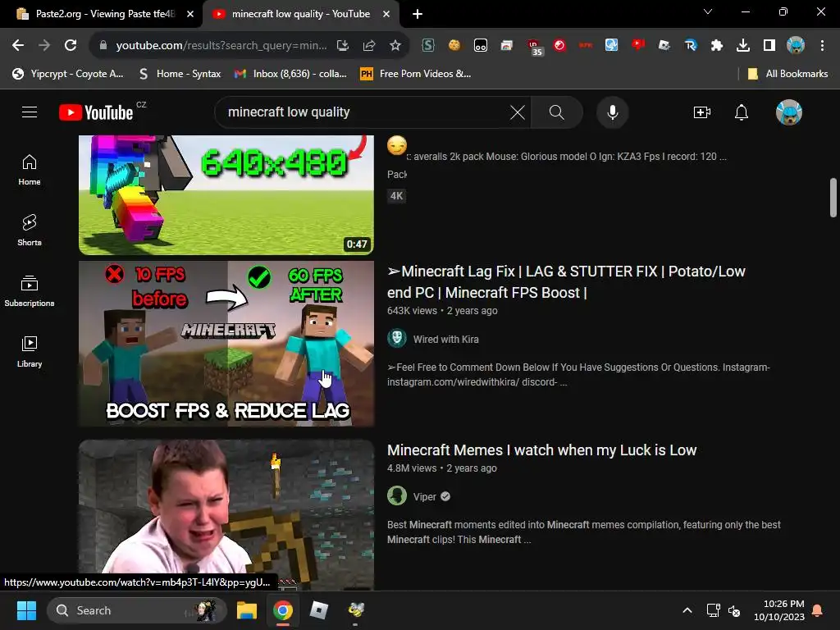840x630 pixels.
Task: Go back to the previous page
Action: [18, 46]
